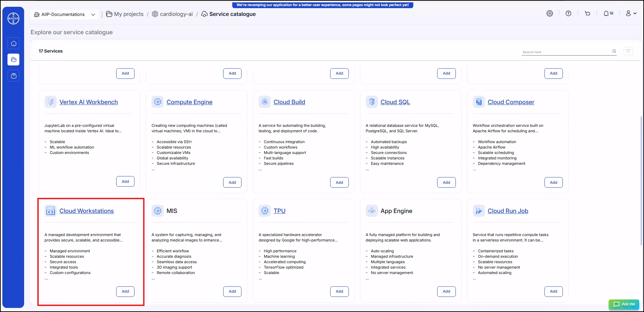Click the Cloud Run Job card icon
This screenshot has width=644, height=312.
(479, 211)
